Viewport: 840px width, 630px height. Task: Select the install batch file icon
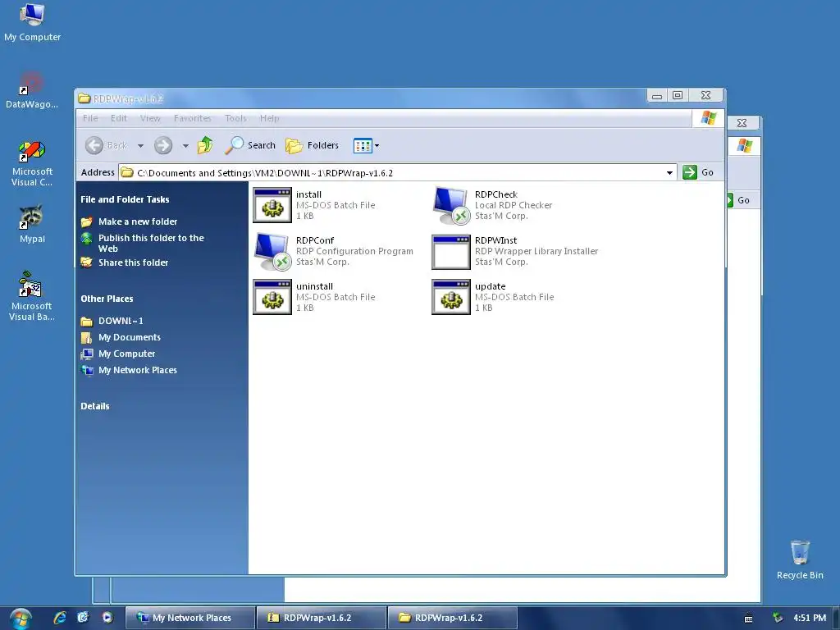click(272, 205)
